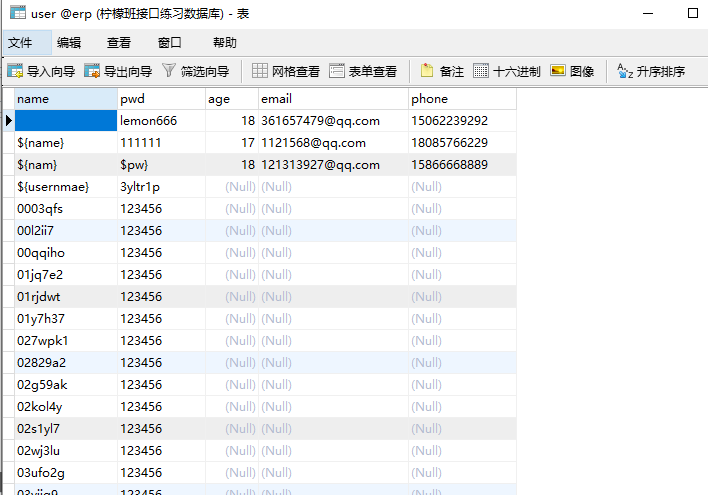This screenshot has width=708, height=495.
Task: Click the age 17 cell
Action: pyautogui.click(x=232, y=143)
